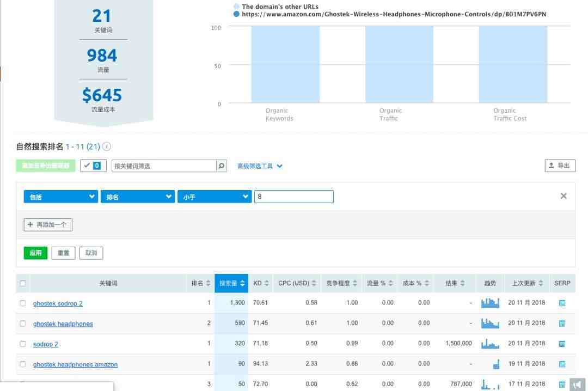Sort table by KD column arrows
The height and width of the screenshot is (391, 588).
pos(266,283)
